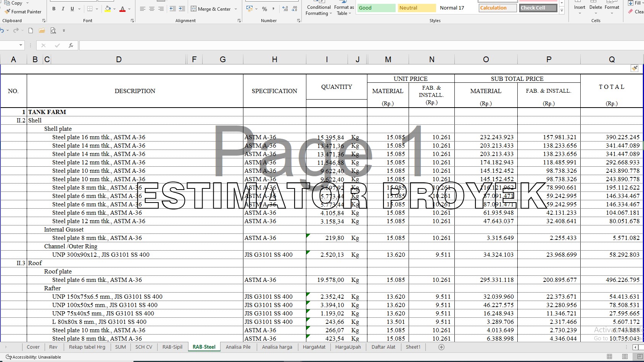Click inside the formula bar input
644x362 pixels.
343,45
